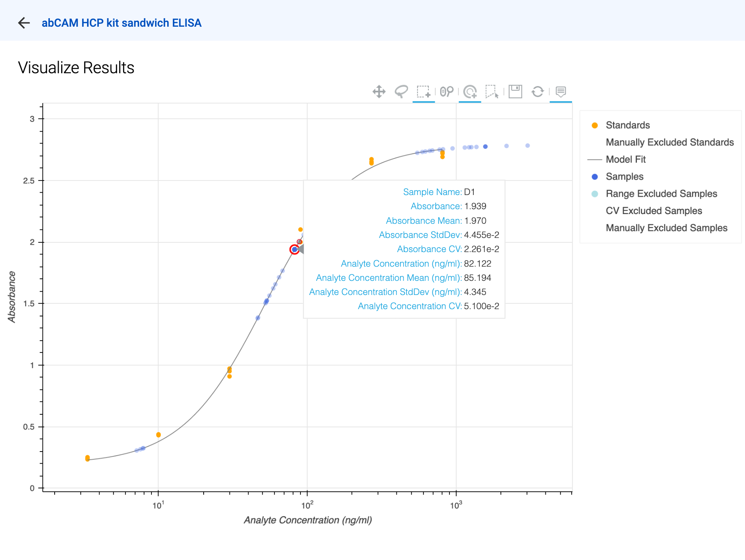Toggle visibility of Standards in the legend
Image resolution: width=745 pixels, height=560 pixels.
coord(627,125)
